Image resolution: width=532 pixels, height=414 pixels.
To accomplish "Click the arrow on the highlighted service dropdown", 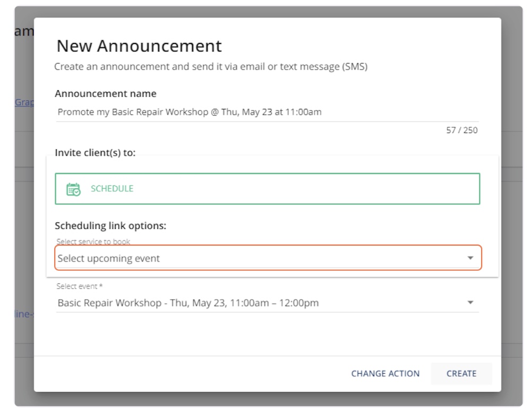I will point(470,258).
